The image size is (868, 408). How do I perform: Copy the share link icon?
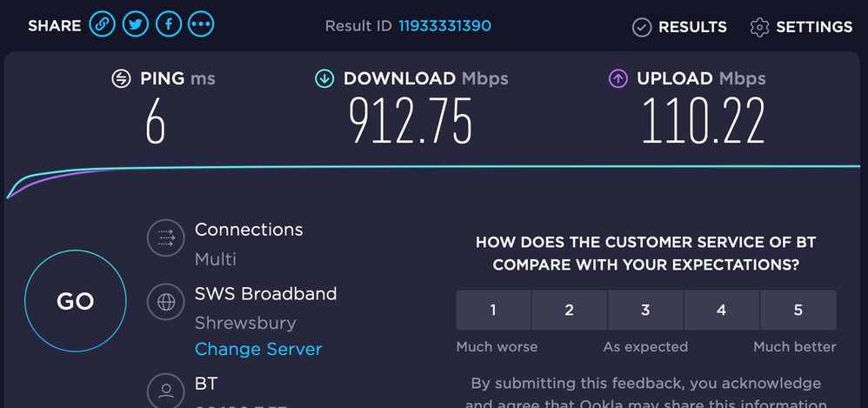pos(102,25)
